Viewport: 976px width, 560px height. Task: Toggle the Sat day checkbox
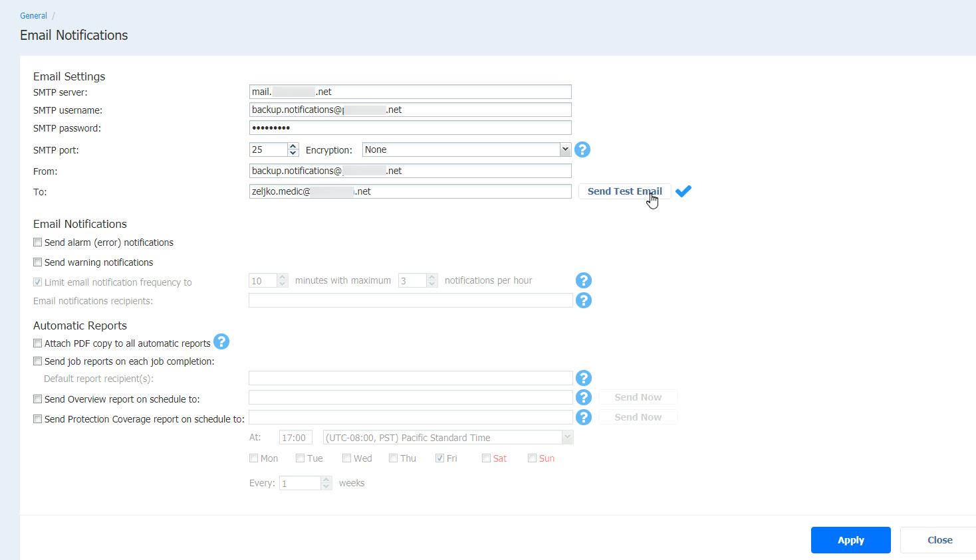tap(486, 458)
